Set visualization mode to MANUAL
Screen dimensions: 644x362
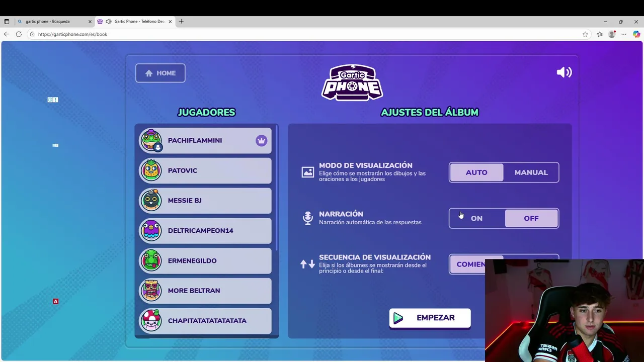point(531,172)
